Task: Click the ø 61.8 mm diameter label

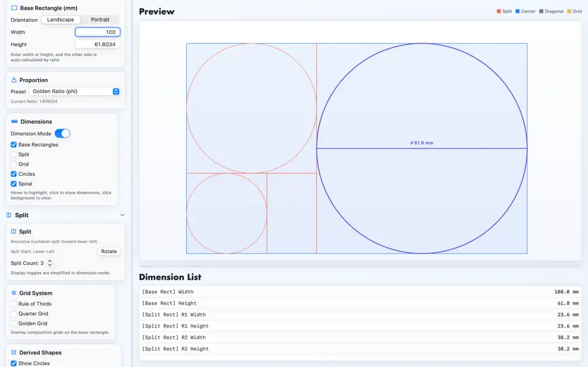Action: click(x=422, y=143)
